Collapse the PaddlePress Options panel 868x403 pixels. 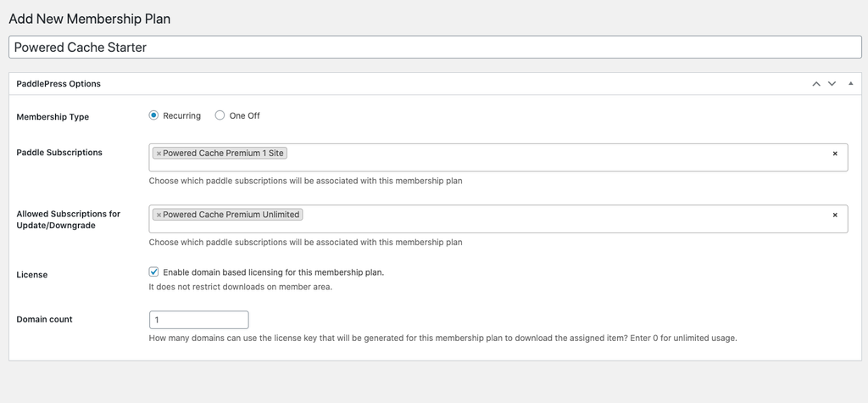(851, 84)
